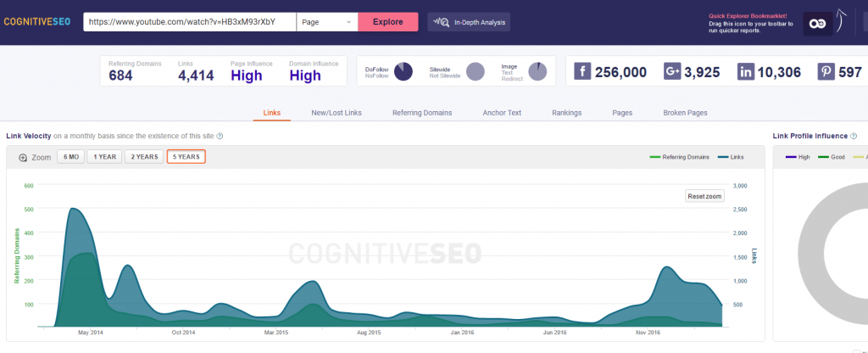Screen dimensions: 868x353
Task: Switch to the New/Lost Links tab
Action: (x=337, y=113)
